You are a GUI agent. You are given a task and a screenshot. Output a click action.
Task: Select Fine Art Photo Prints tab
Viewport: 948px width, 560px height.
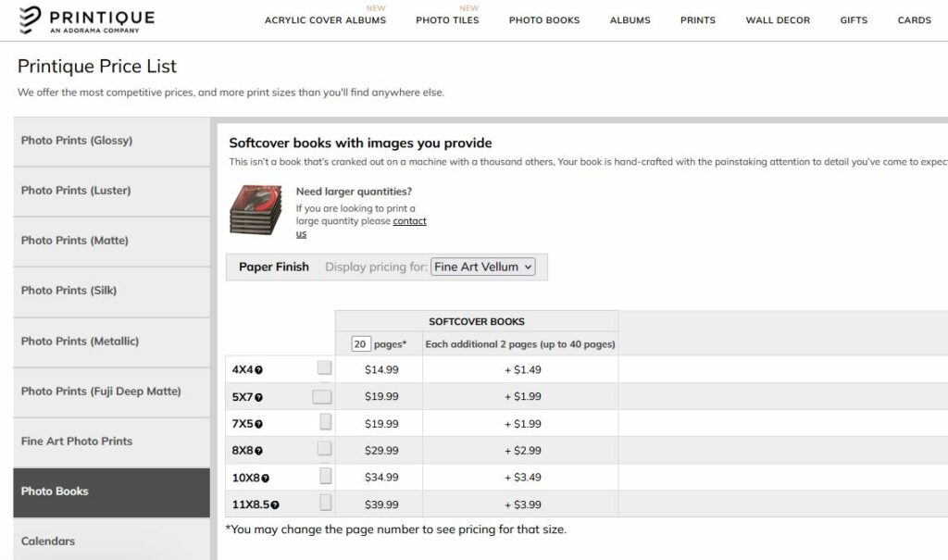111,442
